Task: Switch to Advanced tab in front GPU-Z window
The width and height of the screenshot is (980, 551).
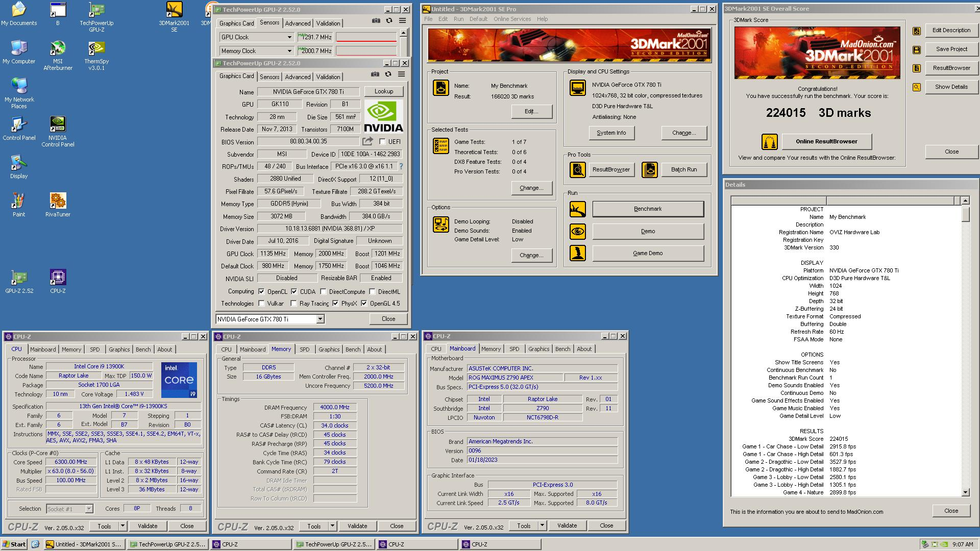Action: 298,77
